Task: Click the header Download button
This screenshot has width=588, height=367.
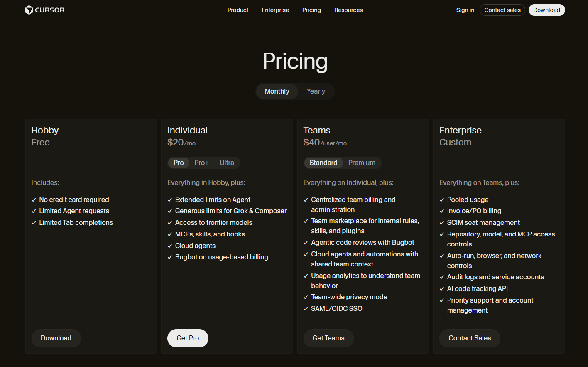Action: coord(546,10)
